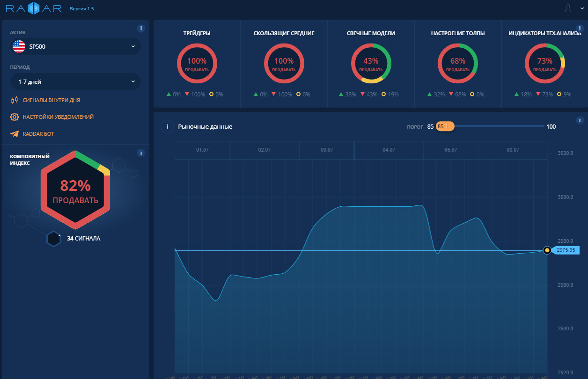Click the 'Настроение толпы' heading
588x379 pixels.
tap(458, 33)
